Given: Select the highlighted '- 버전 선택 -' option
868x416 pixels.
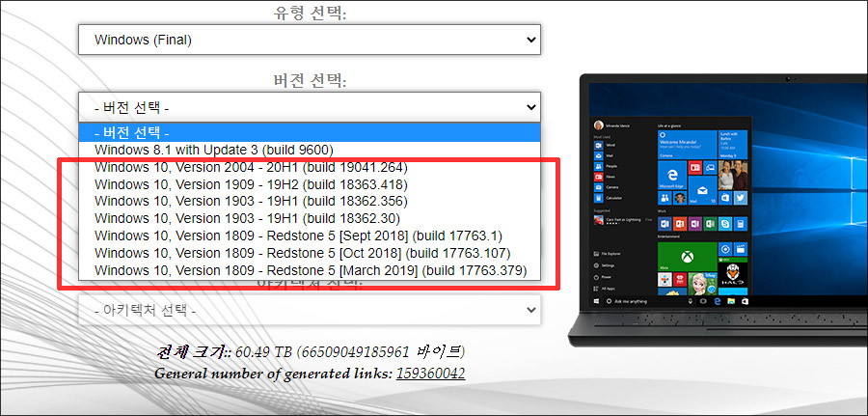Looking at the screenshot, I should (309, 133).
